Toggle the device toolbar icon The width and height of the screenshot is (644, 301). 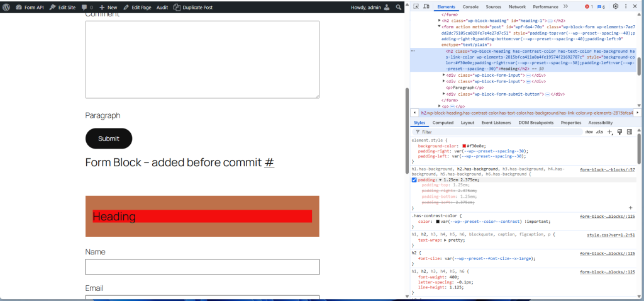[426, 6]
